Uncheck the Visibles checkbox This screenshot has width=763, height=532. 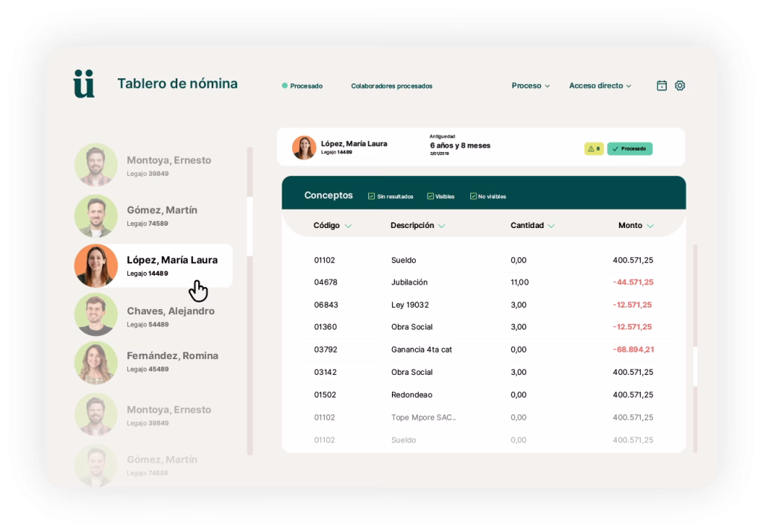click(430, 197)
